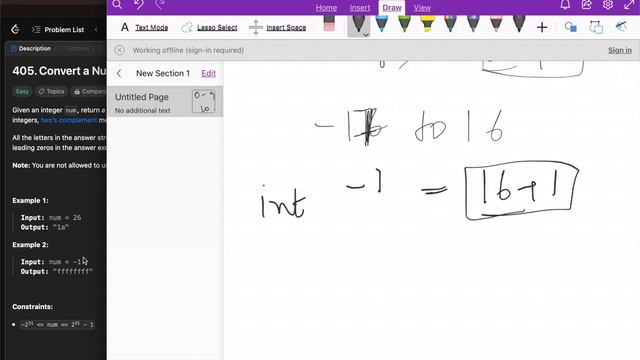Screen dimensions: 640x360
Task: Show the Topics tag
Action: point(51,91)
